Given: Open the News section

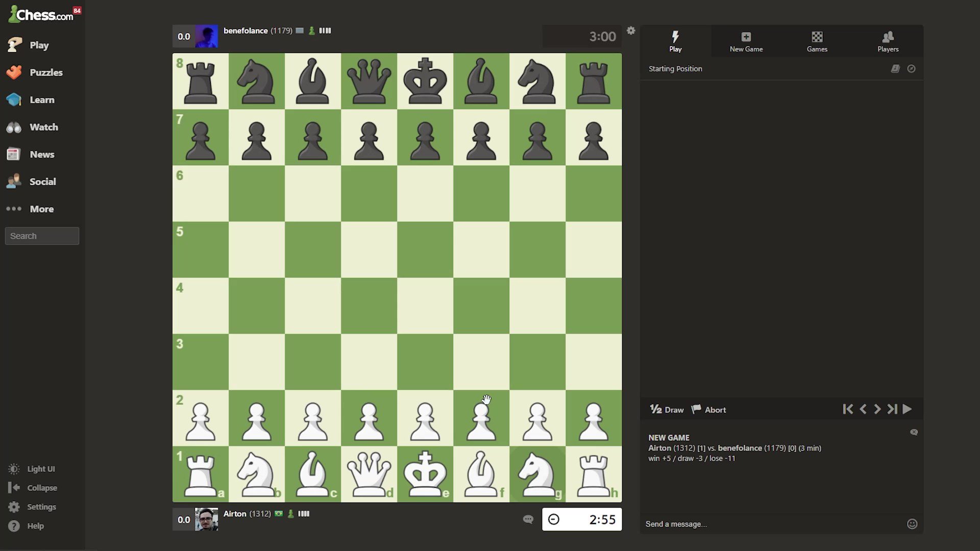Looking at the screenshot, I should [x=31, y=155].
